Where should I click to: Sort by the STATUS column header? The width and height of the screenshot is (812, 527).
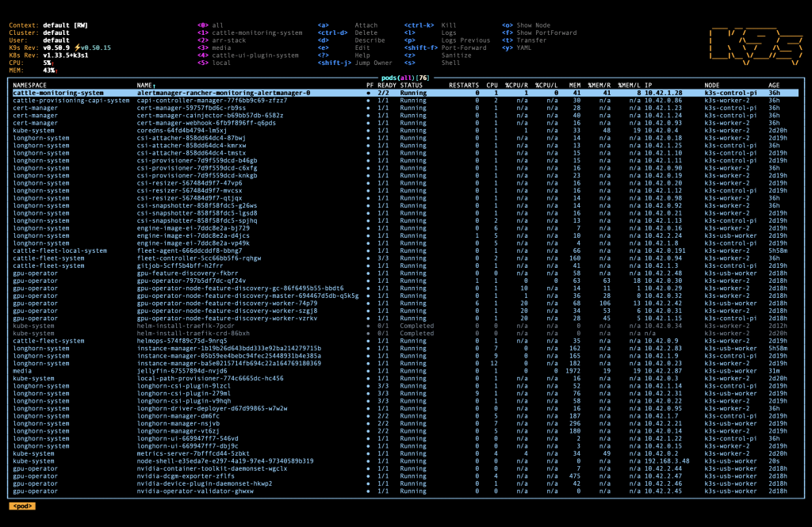click(x=412, y=85)
